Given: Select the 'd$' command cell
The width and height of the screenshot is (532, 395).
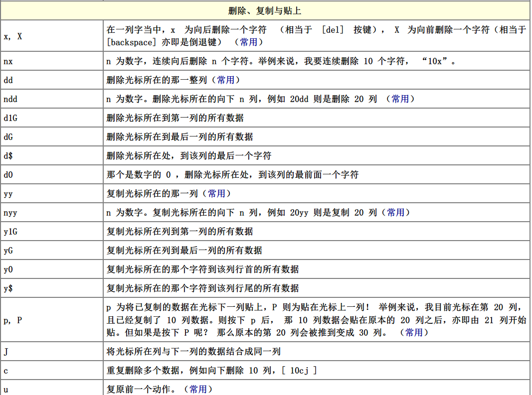Looking at the screenshot, I should coord(52,156).
